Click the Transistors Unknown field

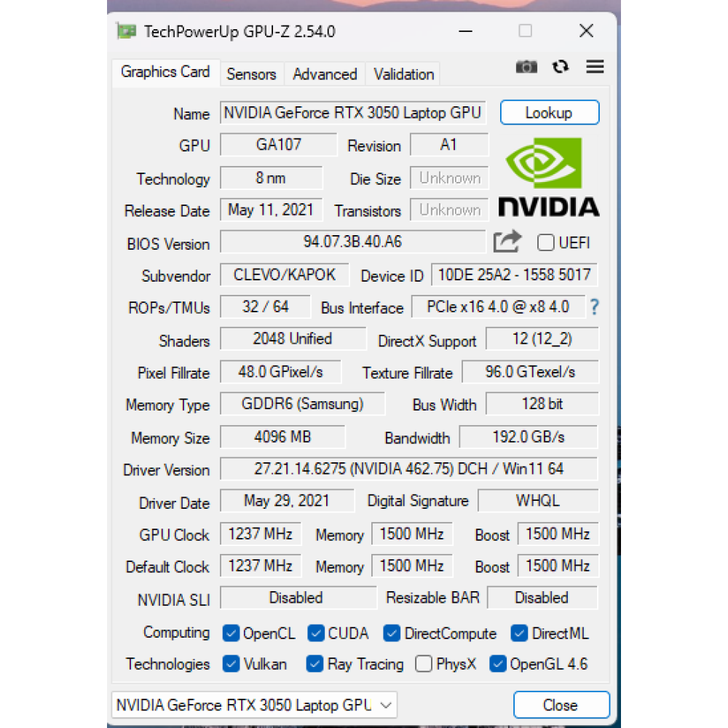pyautogui.click(x=449, y=210)
